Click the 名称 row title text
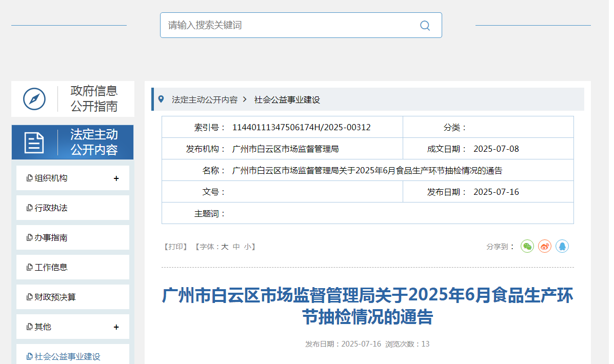 (x=367, y=170)
